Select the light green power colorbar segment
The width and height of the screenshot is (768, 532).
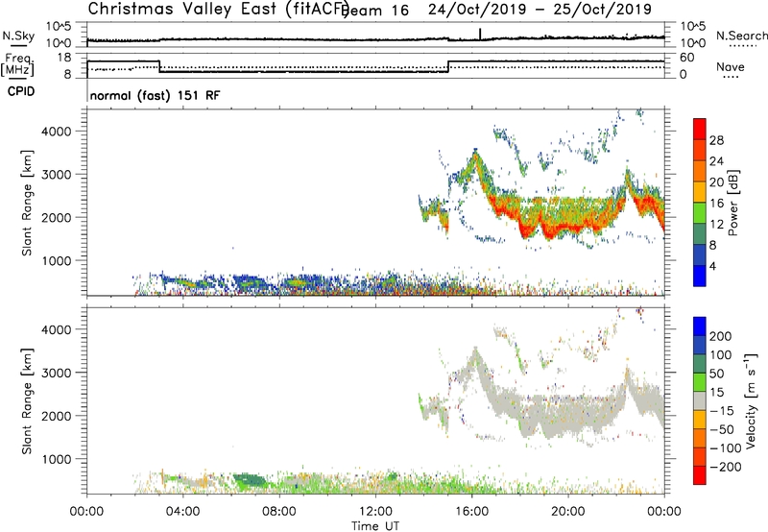[700, 213]
